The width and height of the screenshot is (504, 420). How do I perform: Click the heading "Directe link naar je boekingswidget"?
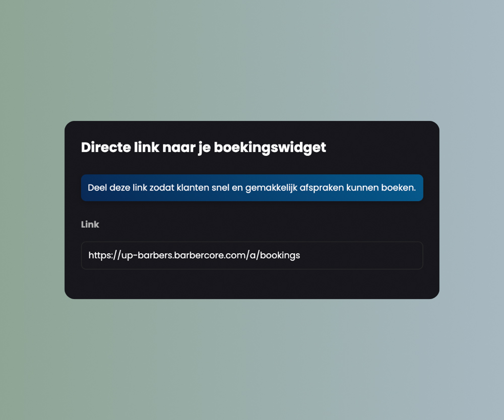coord(204,148)
